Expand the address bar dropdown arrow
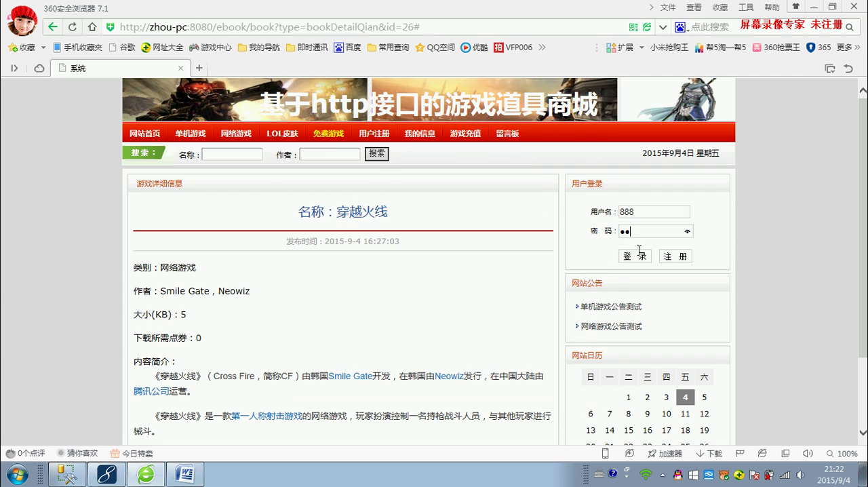 pyautogui.click(x=663, y=27)
